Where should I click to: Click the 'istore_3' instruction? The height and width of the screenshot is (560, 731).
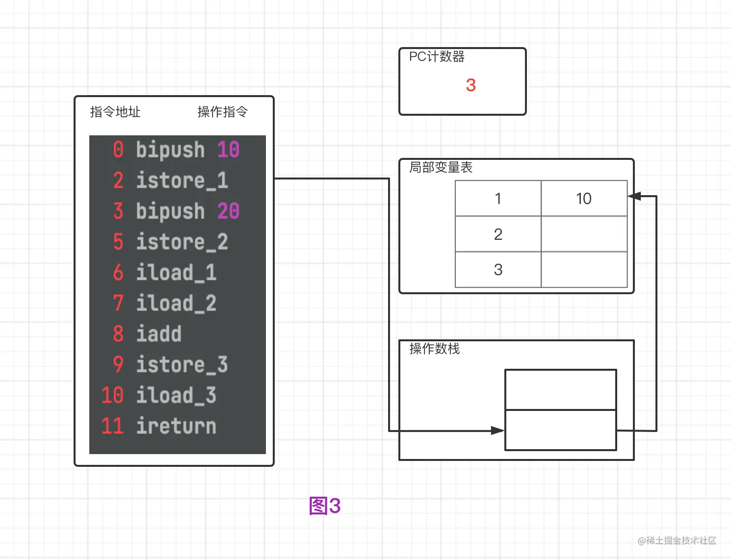pyautogui.click(x=170, y=365)
